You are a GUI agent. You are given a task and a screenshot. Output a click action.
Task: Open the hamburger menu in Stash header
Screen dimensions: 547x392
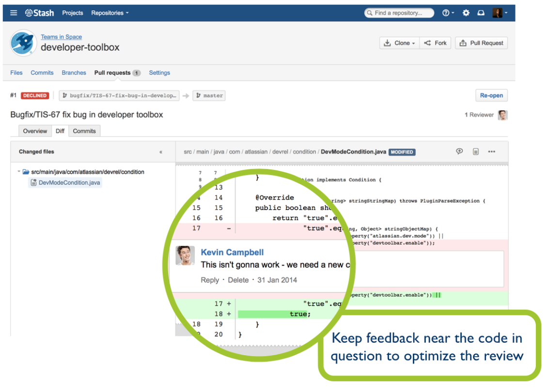(14, 13)
